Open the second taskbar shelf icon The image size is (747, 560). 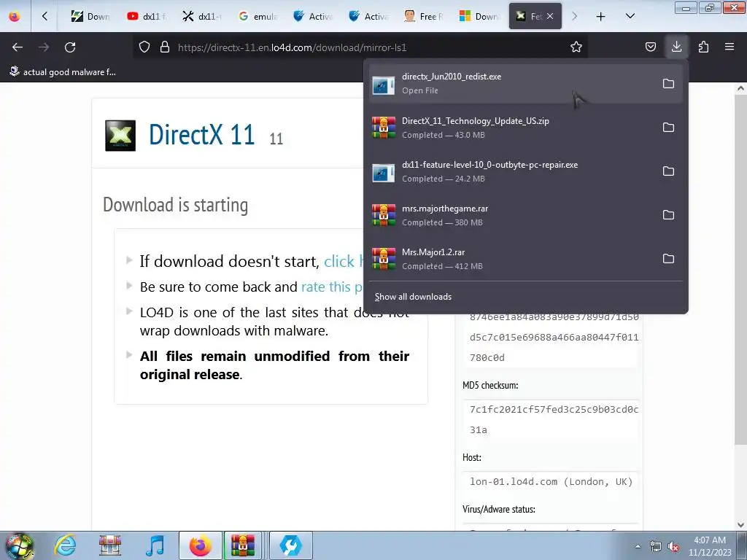point(110,545)
